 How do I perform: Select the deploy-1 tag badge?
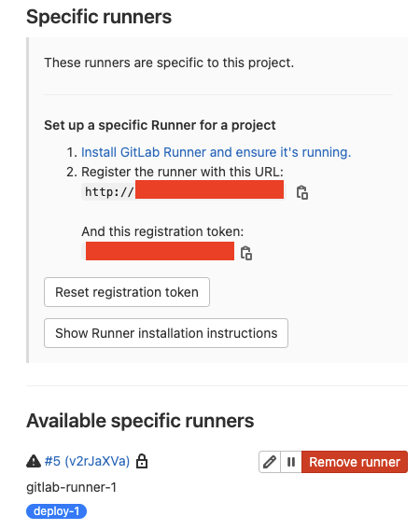click(x=57, y=511)
